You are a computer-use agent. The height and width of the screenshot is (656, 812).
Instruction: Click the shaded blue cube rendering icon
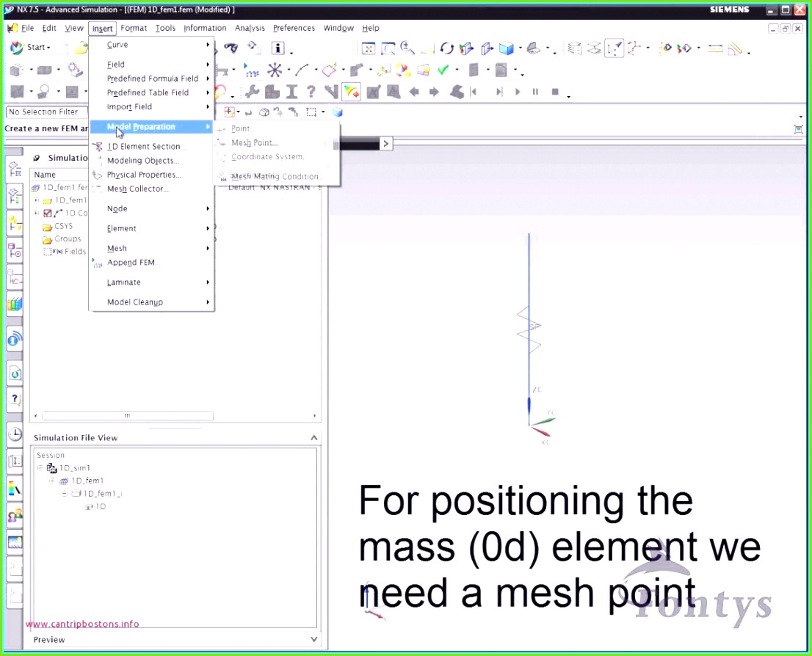click(x=506, y=48)
